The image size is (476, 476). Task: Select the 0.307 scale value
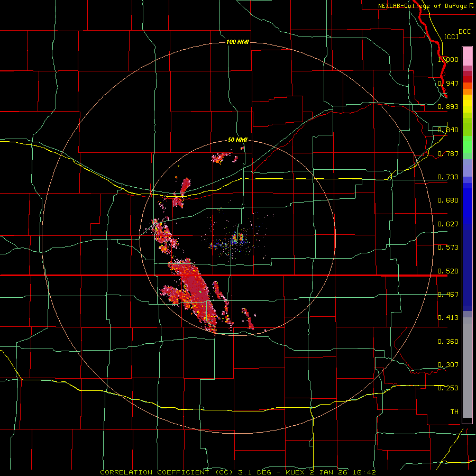[x=448, y=365]
